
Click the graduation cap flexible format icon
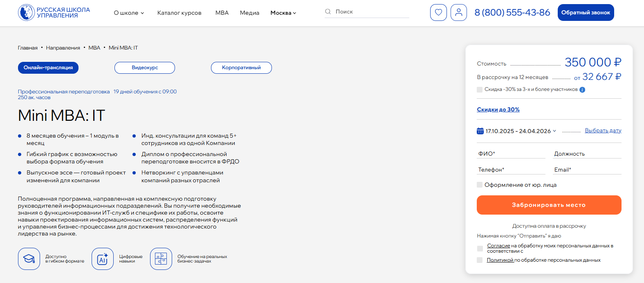tap(29, 259)
